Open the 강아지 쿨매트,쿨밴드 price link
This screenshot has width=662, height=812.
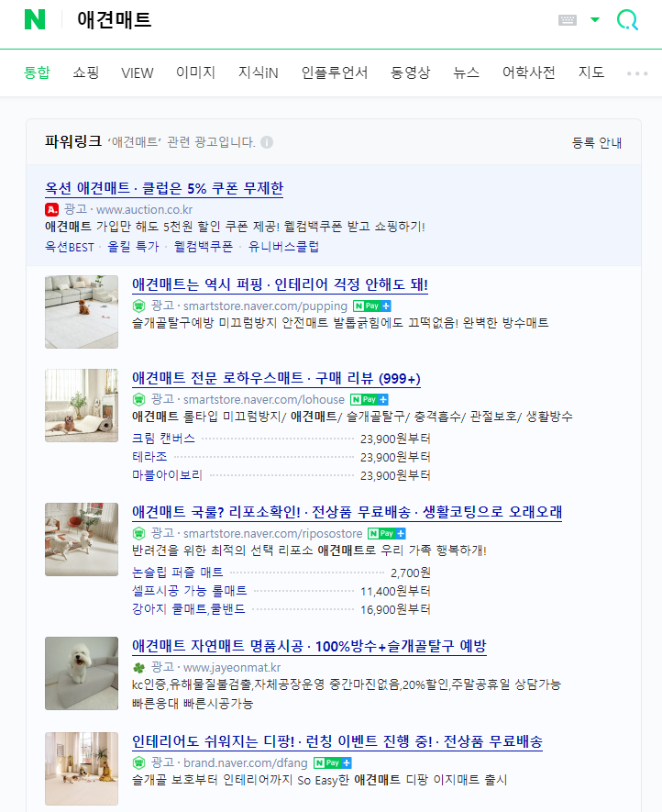pos(188,609)
